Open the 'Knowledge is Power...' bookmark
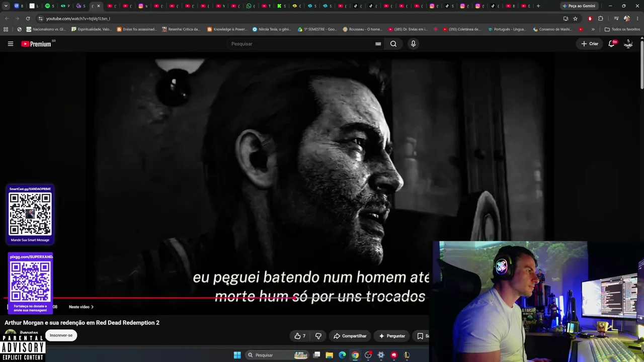The width and height of the screenshot is (644, 362). [x=227, y=29]
